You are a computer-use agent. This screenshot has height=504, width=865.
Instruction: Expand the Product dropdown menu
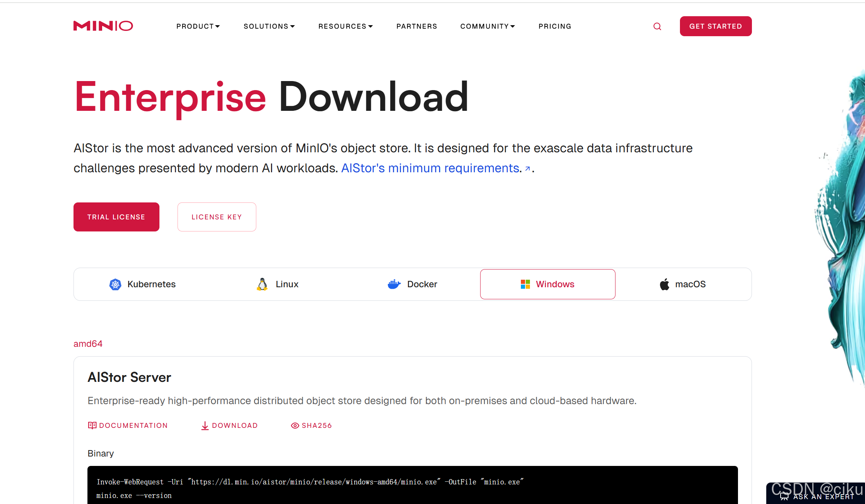pyautogui.click(x=198, y=26)
